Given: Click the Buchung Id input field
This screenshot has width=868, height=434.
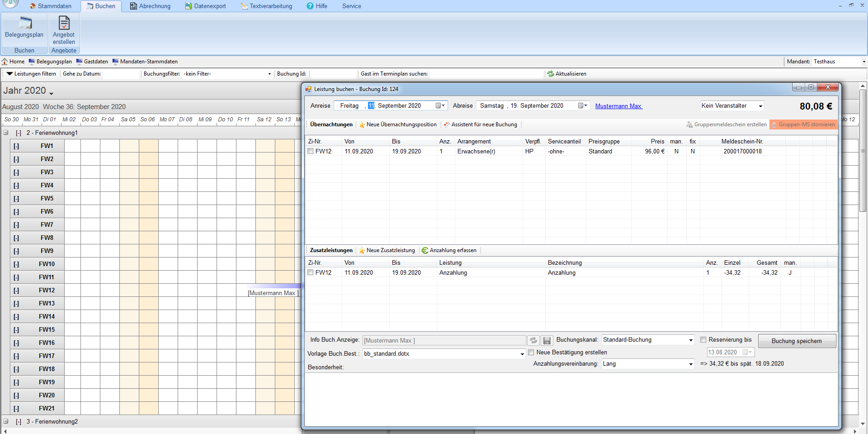Looking at the screenshot, I should pyautogui.click(x=333, y=74).
